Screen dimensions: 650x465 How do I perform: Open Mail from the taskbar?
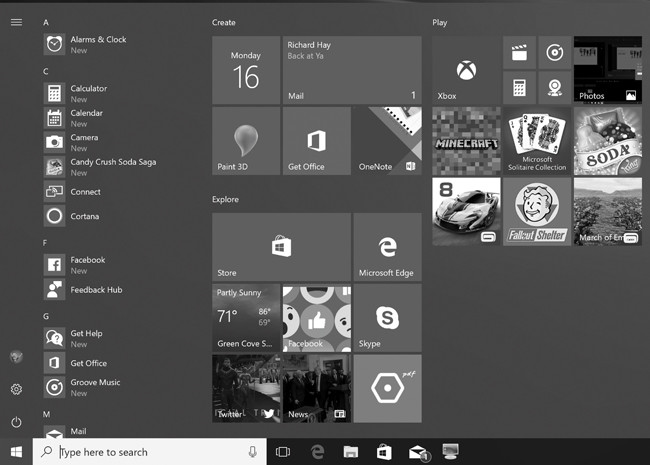click(x=418, y=452)
